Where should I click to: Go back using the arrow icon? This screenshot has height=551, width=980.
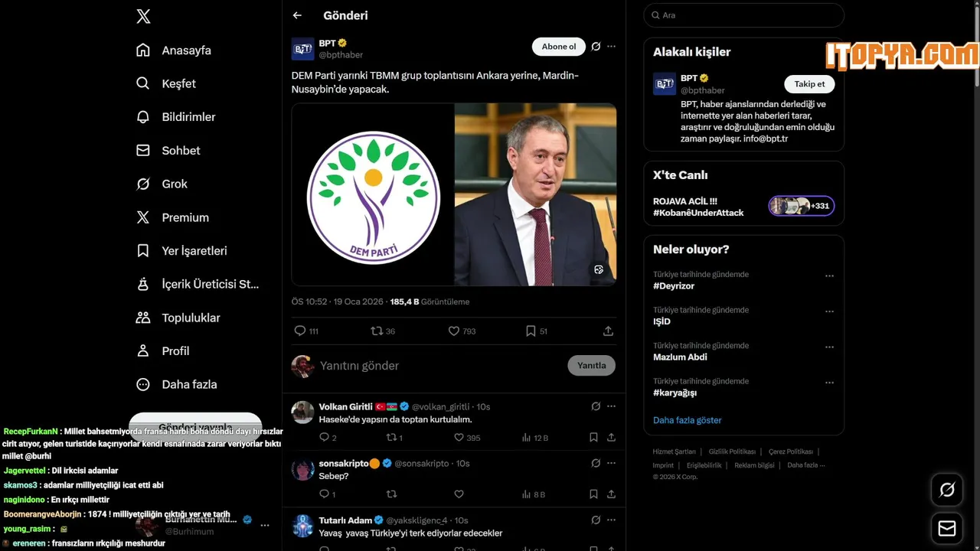(x=297, y=15)
